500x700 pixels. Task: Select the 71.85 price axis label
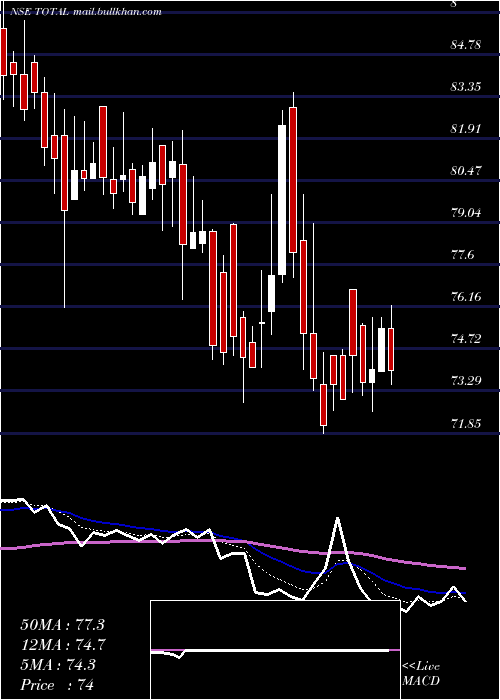[x=466, y=423]
